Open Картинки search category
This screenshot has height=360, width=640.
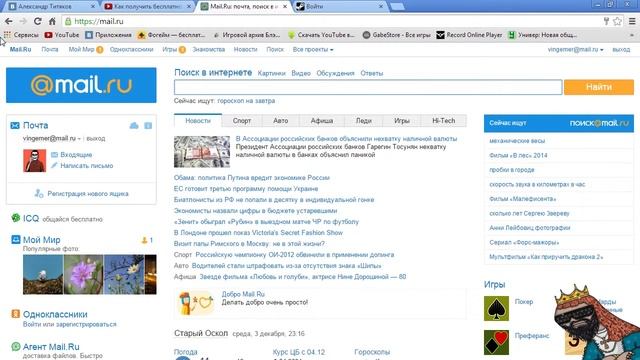point(271,73)
